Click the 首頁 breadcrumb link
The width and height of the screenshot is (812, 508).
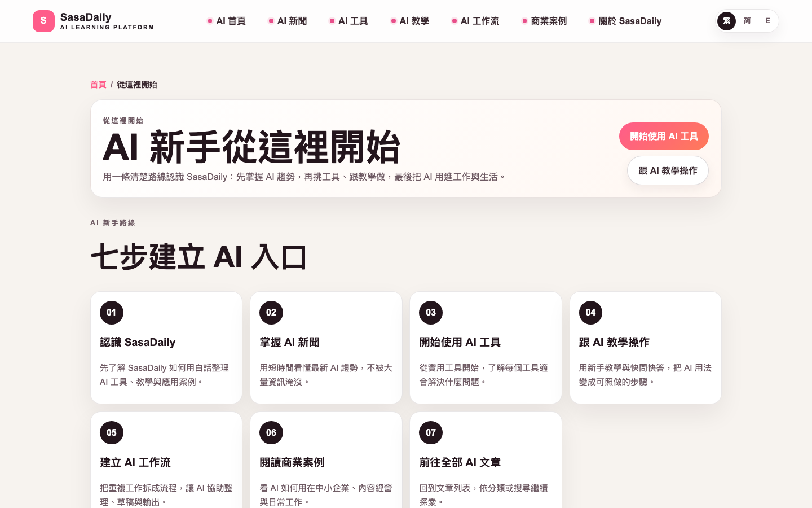tap(98, 85)
